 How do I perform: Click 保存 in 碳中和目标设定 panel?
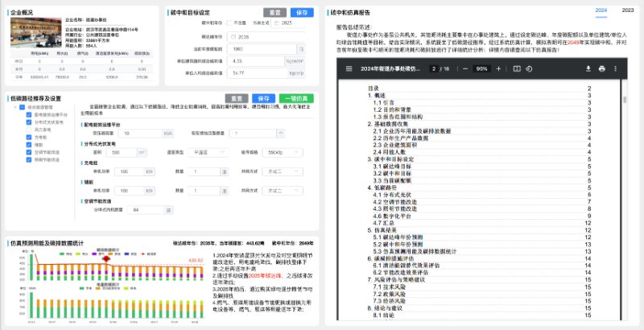[302, 13]
